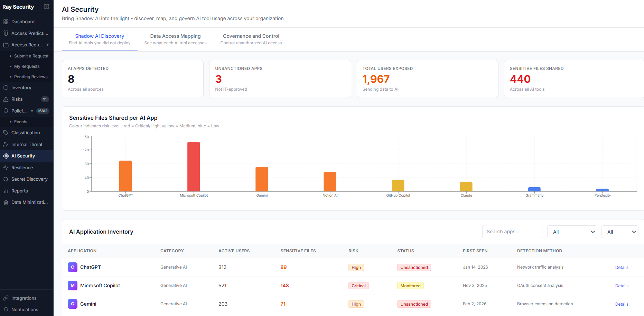Image resolution: width=644 pixels, height=316 pixels.
Task: Click the Integrations link icon
Action: click(x=6, y=298)
